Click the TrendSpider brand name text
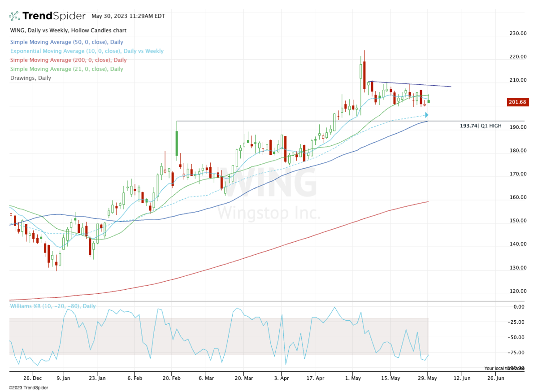The width and height of the screenshot is (538, 392). coord(54,16)
